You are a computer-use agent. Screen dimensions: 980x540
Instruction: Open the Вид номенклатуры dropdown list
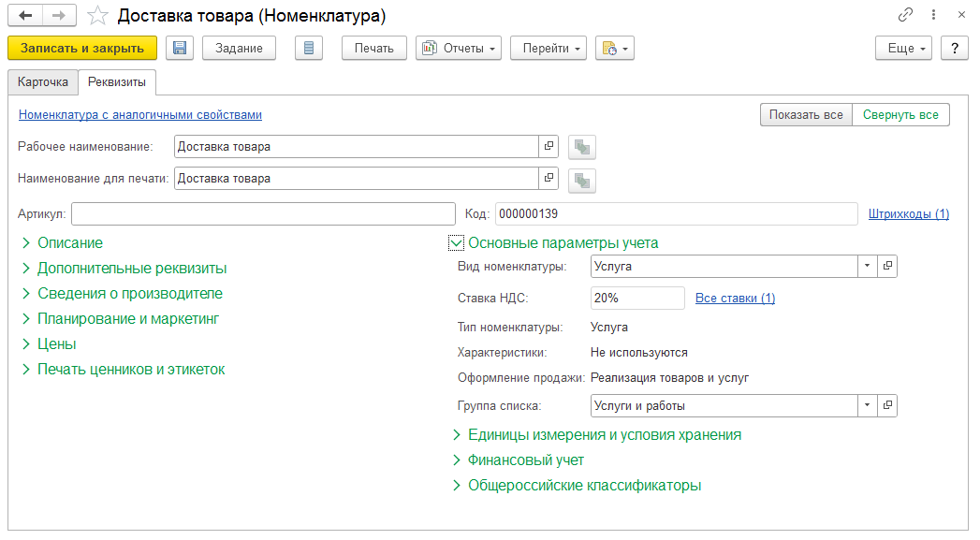868,267
